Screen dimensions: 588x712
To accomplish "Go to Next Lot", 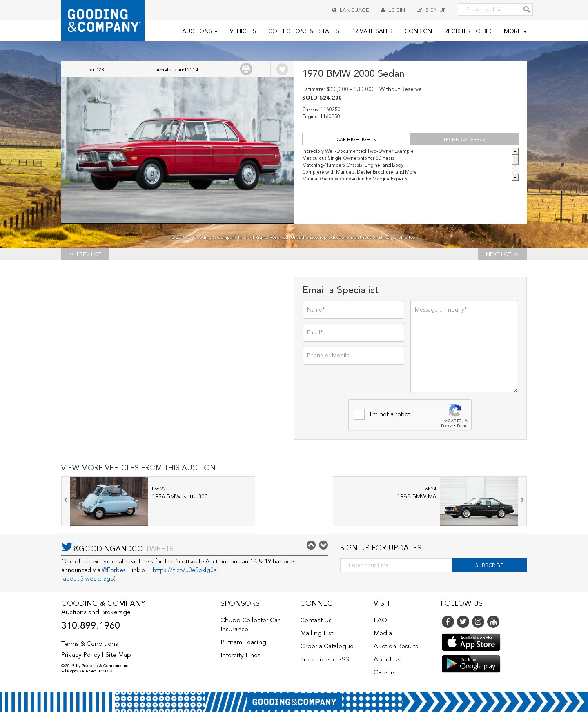I will 502,254.
